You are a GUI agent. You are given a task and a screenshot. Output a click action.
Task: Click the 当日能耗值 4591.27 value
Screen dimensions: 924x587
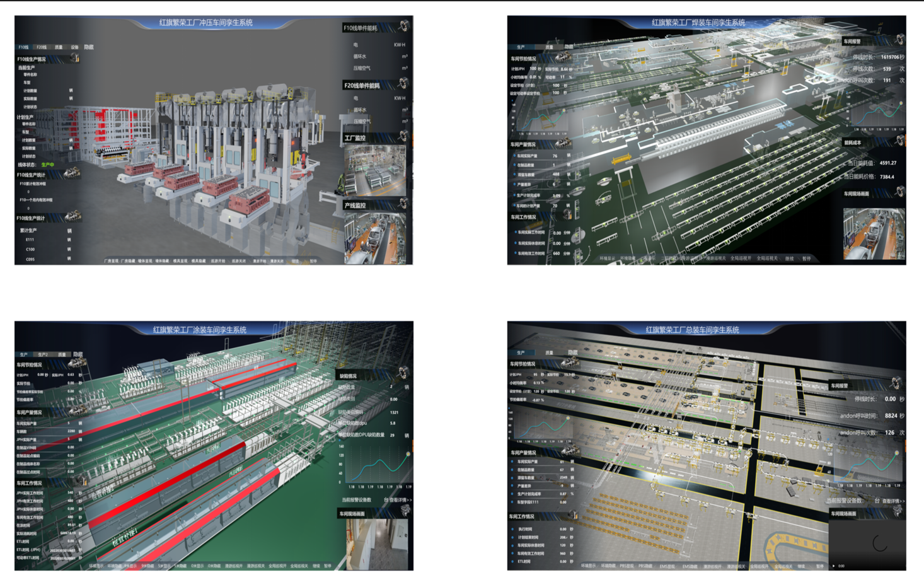[x=887, y=163]
